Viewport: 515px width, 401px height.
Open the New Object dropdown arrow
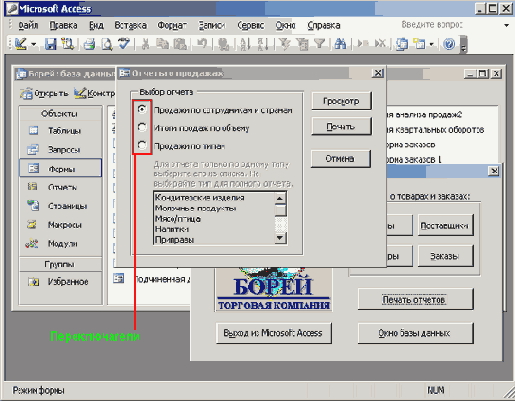(431, 44)
